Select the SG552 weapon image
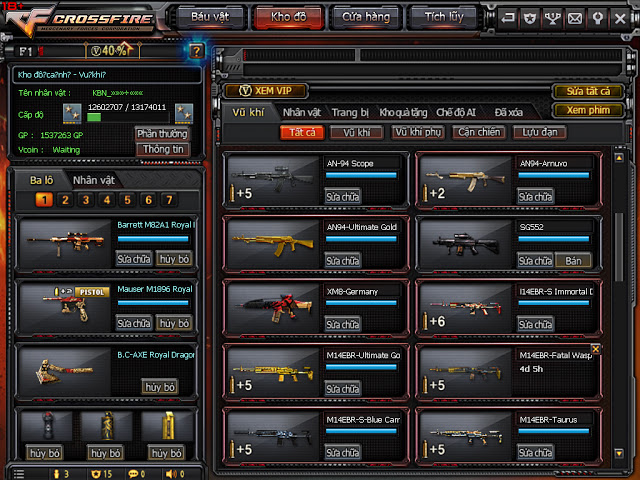Image resolution: width=640 pixels, height=480 pixels. click(465, 243)
